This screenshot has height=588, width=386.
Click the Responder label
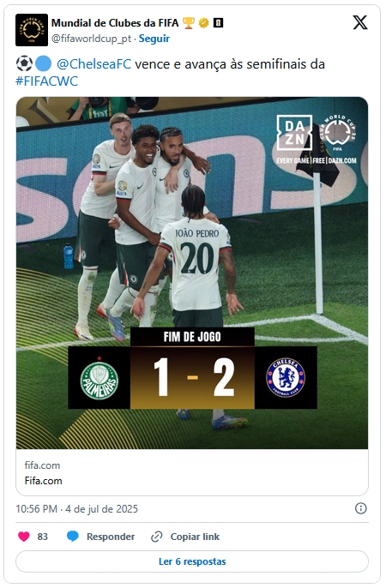point(111,537)
